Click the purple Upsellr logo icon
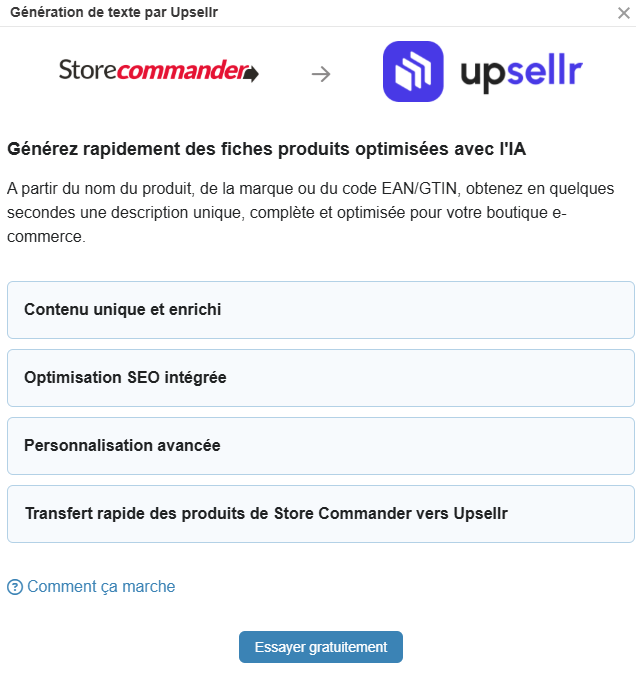This screenshot has width=636, height=694. pos(413,72)
